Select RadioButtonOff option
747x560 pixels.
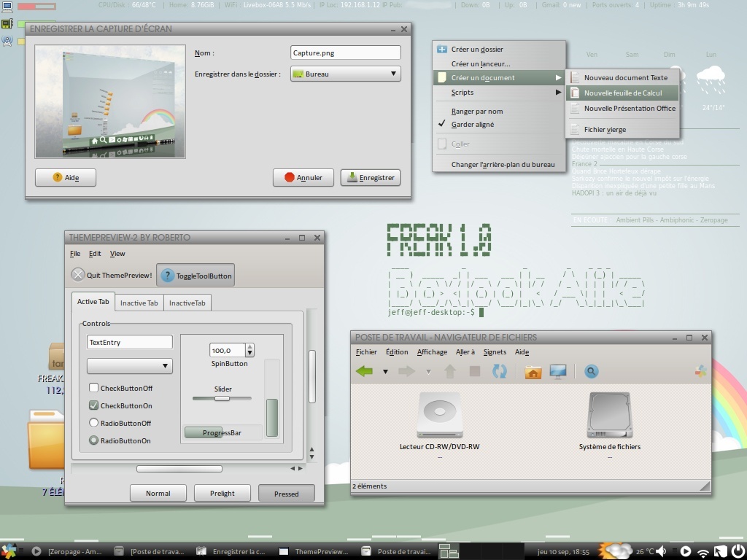(x=120, y=423)
